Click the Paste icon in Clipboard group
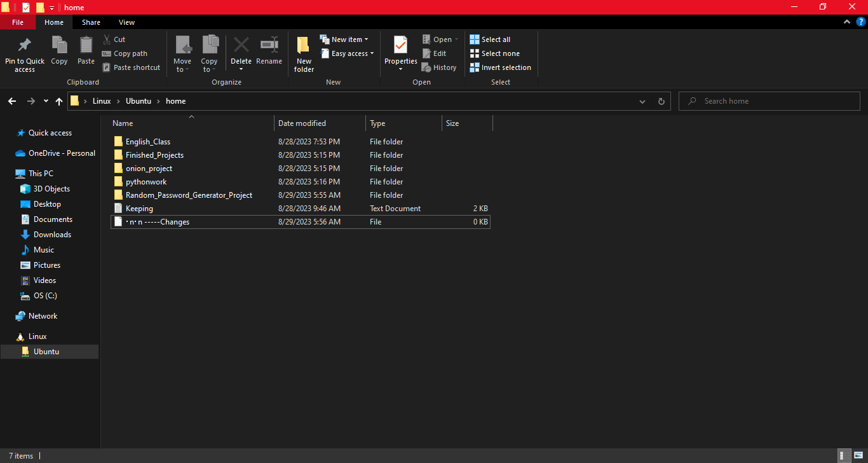This screenshot has height=463, width=868. [x=86, y=45]
